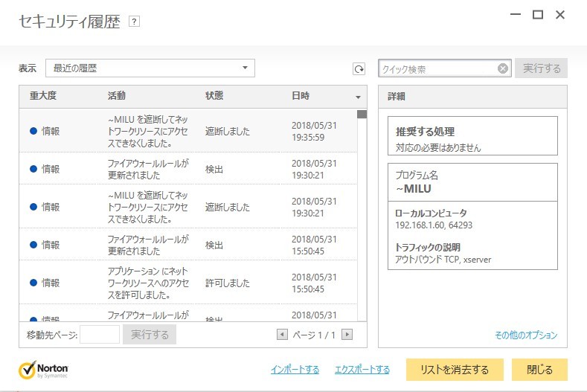587x392 pixels.
Task: Go to next page arrow in pagination
Action: coord(347,335)
